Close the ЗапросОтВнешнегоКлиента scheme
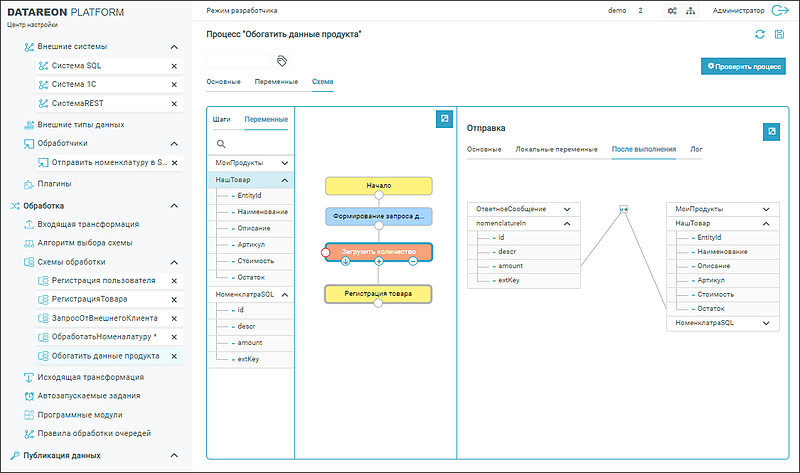Image resolution: width=800 pixels, height=473 pixels. 174,318
